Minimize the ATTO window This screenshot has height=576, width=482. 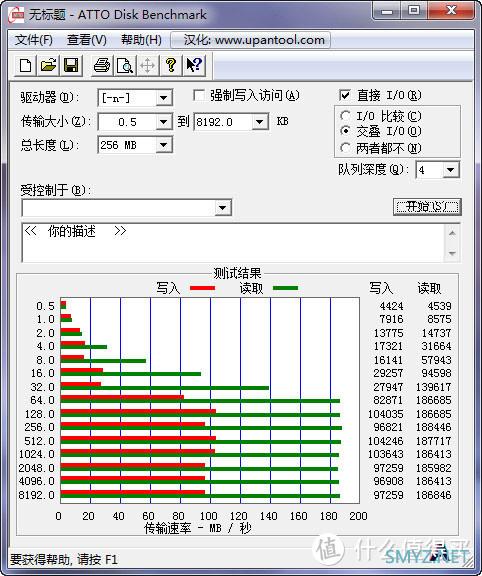[x=387, y=11]
